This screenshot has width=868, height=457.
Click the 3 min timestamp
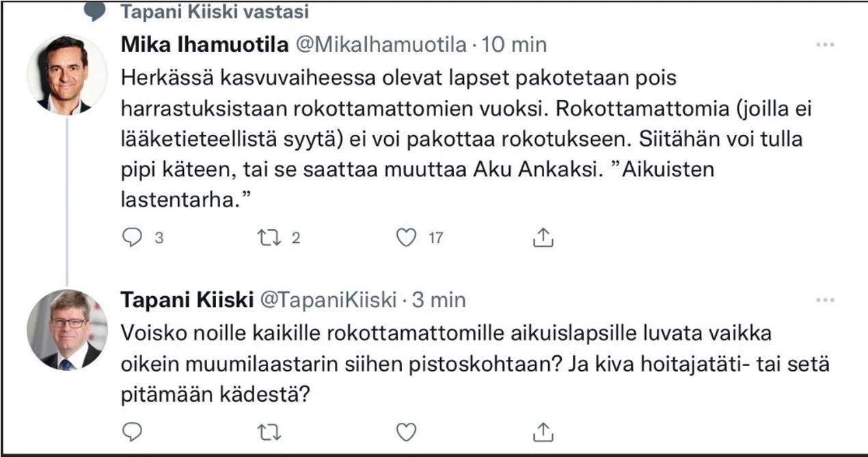438,300
